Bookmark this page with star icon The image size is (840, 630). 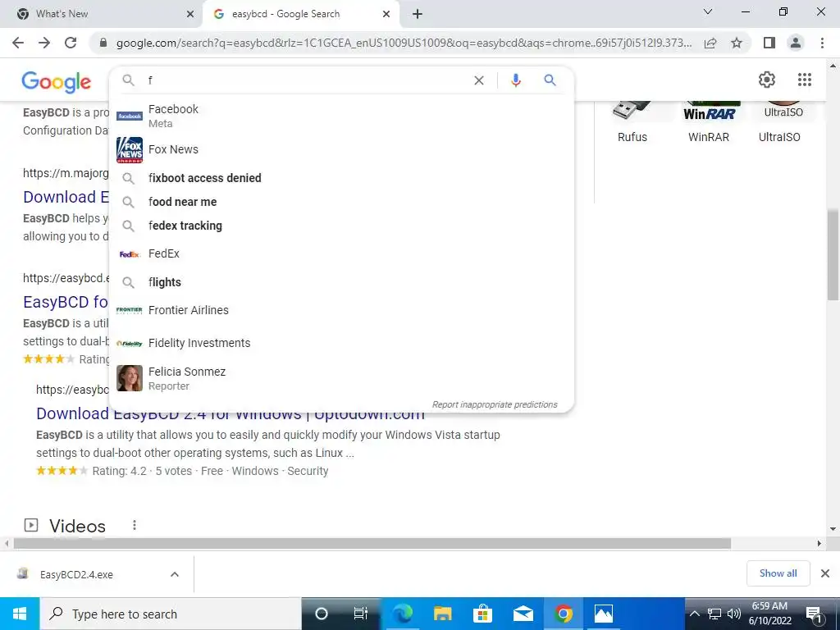pyautogui.click(x=737, y=43)
